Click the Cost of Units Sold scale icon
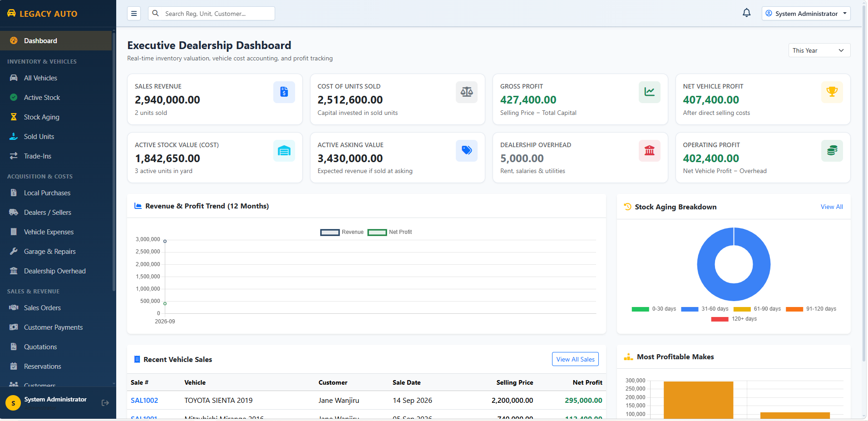The image size is (868, 421). [x=467, y=92]
